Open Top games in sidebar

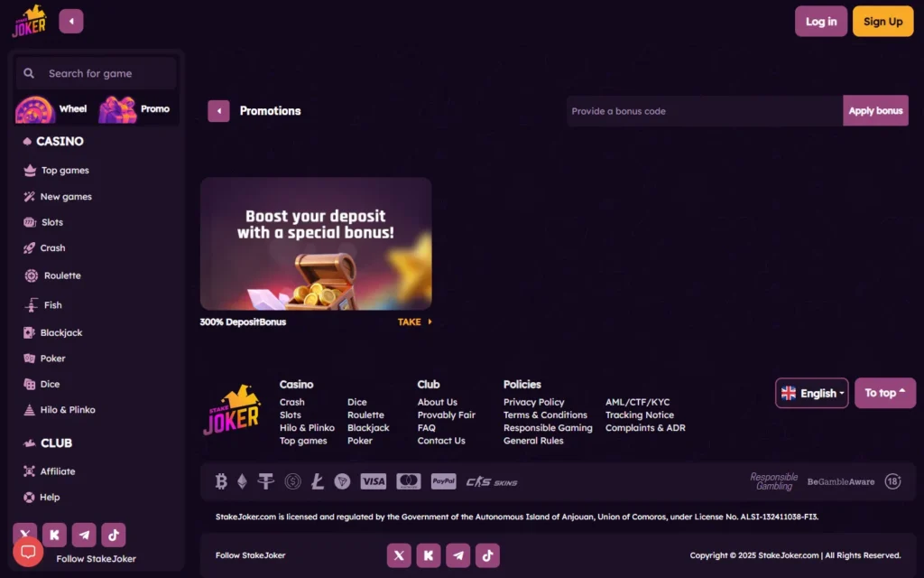point(56,171)
